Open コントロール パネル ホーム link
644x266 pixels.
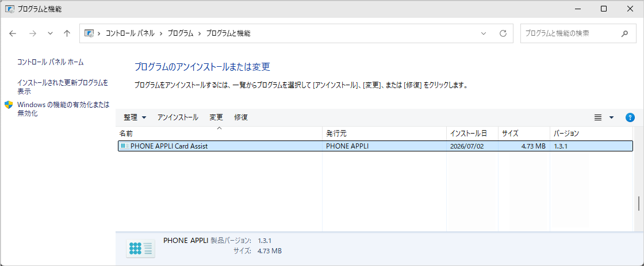point(51,62)
